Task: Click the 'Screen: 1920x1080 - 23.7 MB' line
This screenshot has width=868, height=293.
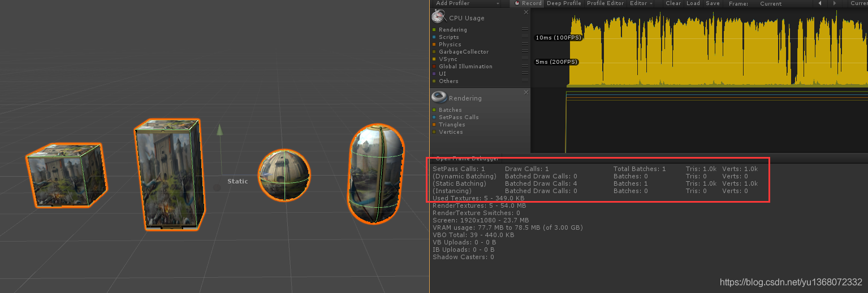Action: point(481,220)
